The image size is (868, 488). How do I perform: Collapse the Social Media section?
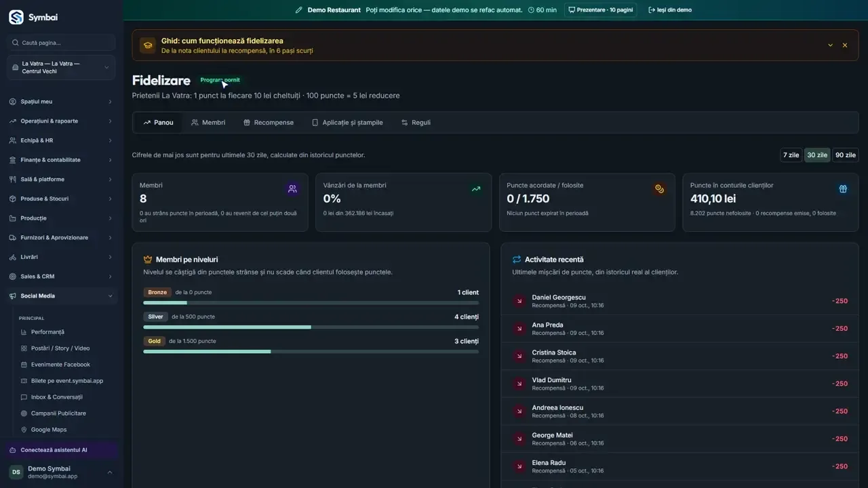(61, 296)
